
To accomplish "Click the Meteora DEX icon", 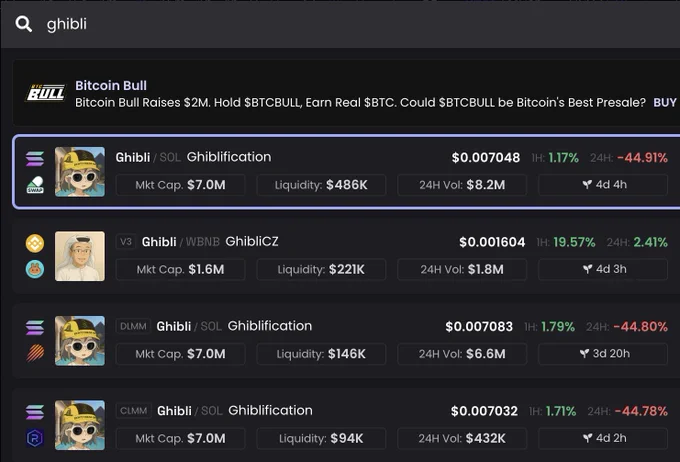I will [35, 353].
